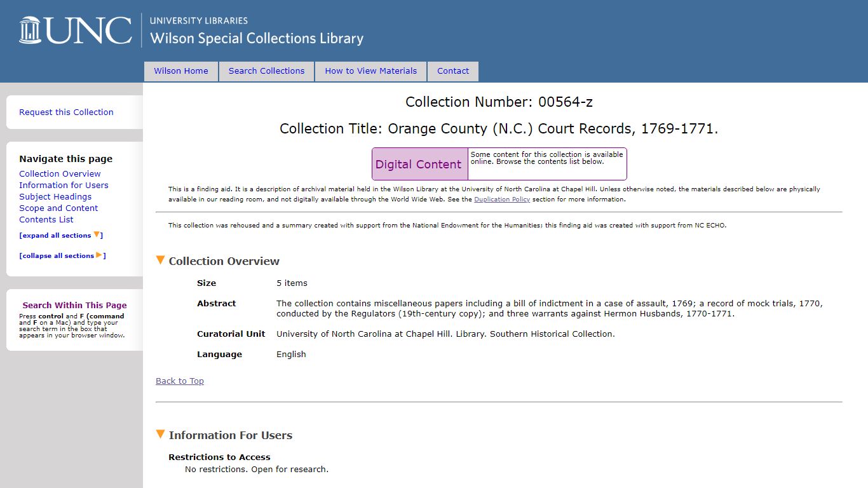This screenshot has height=488, width=868.
Task: Click the Collection Number 00564-z heading
Action: (499, 102)
